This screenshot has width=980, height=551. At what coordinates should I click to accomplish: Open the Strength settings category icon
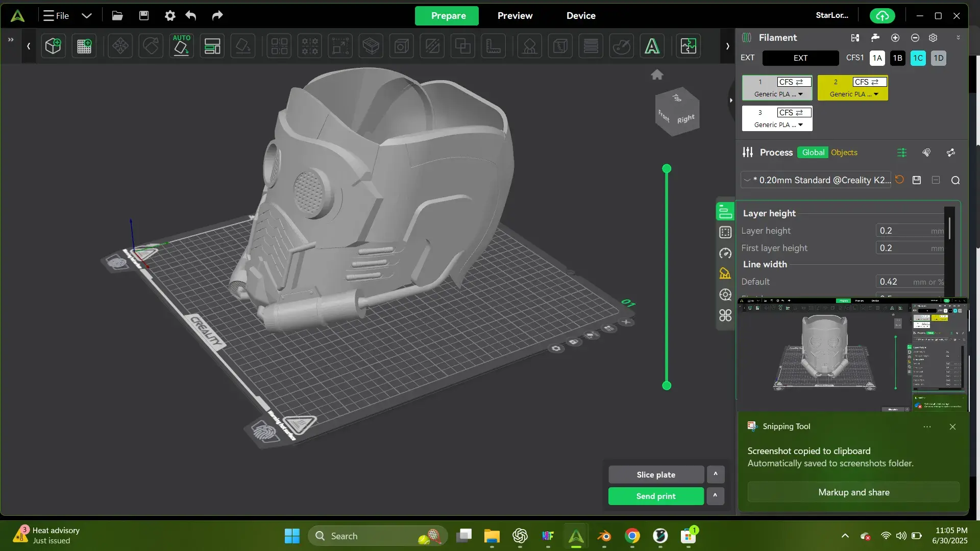(x=725, y=233)
